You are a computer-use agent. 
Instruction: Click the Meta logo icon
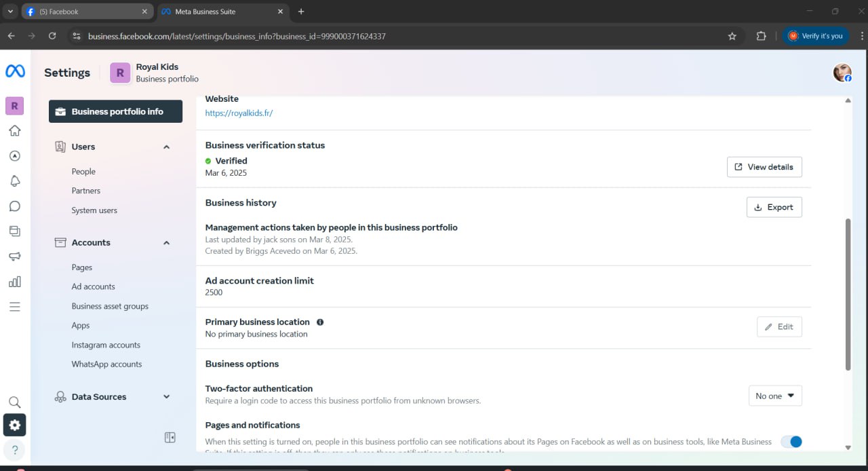pos(15,71)
